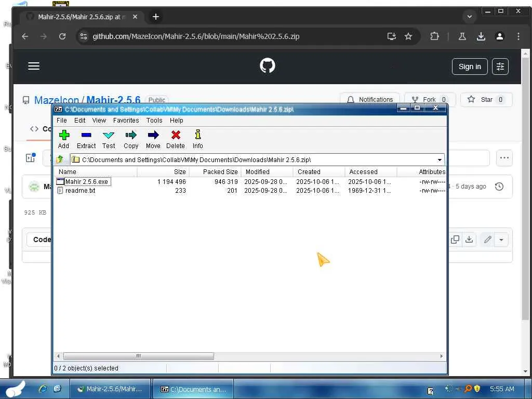Click the packed size 946 319 cell
Image resolution: width=532 pixels, height=399 pixels.
point(226,182)
